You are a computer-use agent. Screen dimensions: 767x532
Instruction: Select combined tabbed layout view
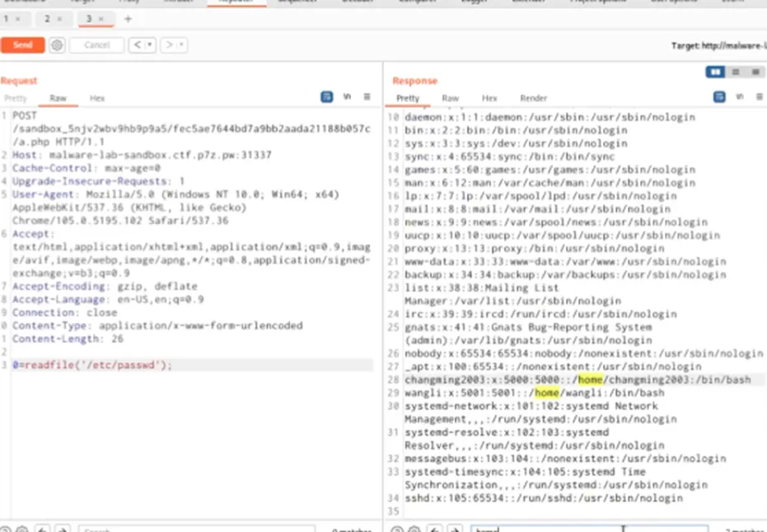[755, 72]
